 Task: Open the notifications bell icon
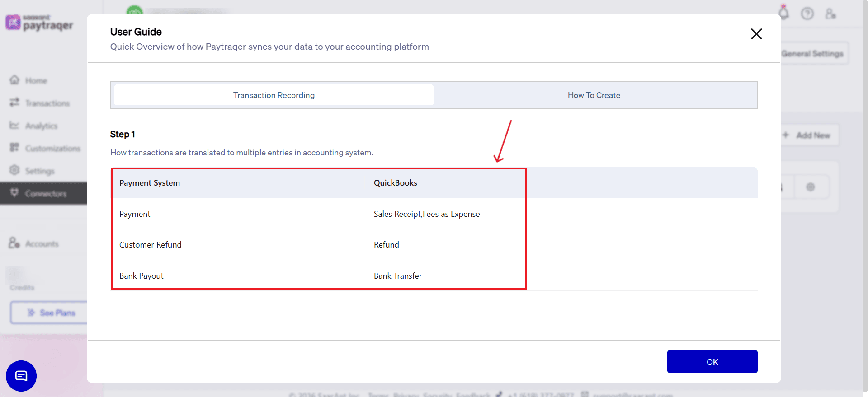[x=784, y=13]
